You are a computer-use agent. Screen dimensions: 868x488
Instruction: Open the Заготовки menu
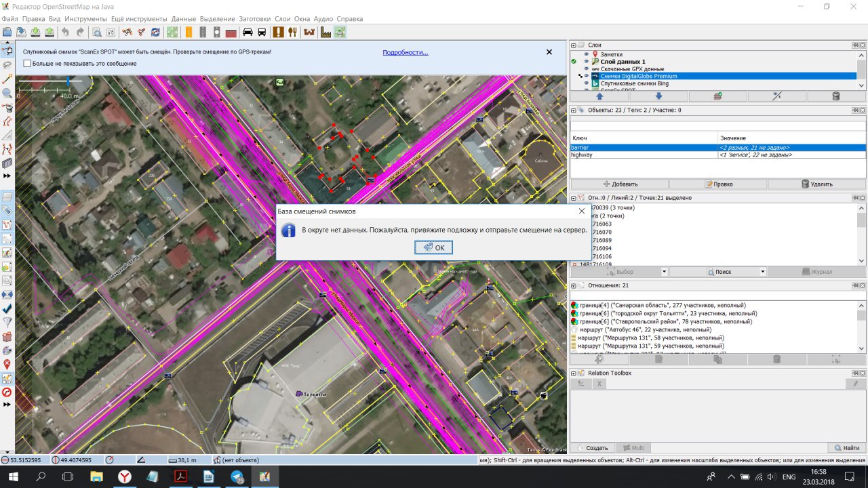point(255,19)
